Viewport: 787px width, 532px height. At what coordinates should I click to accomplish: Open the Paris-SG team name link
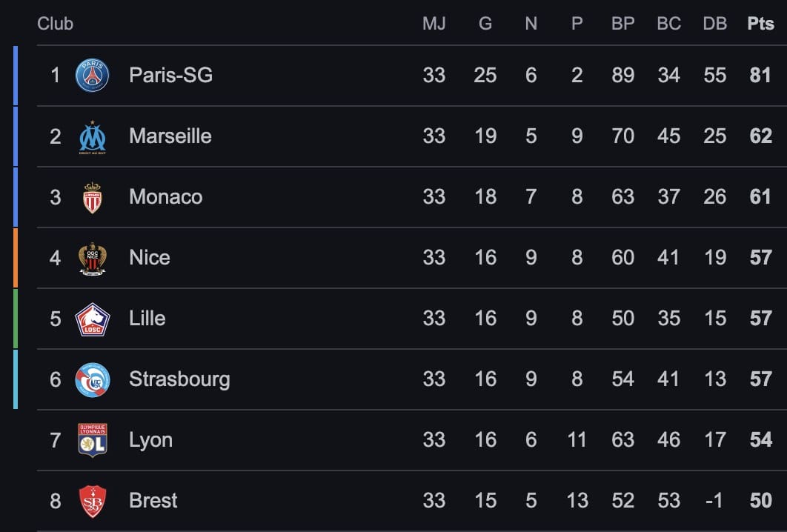(x=170, y=75)
